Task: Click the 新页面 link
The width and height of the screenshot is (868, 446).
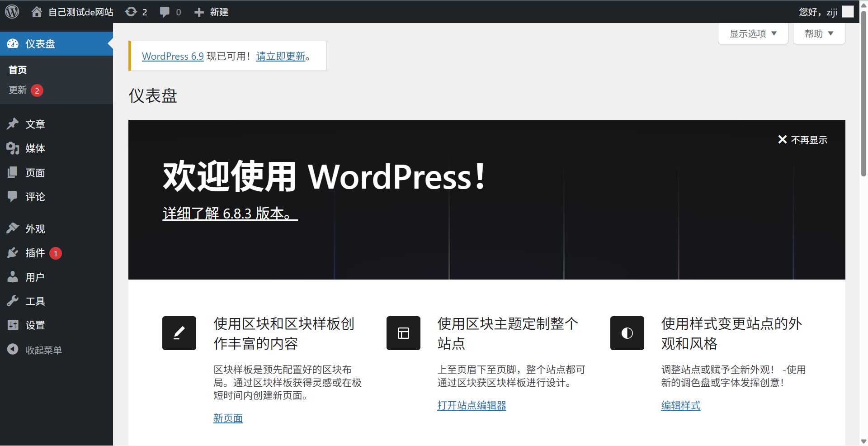Action: pos(228,418)
